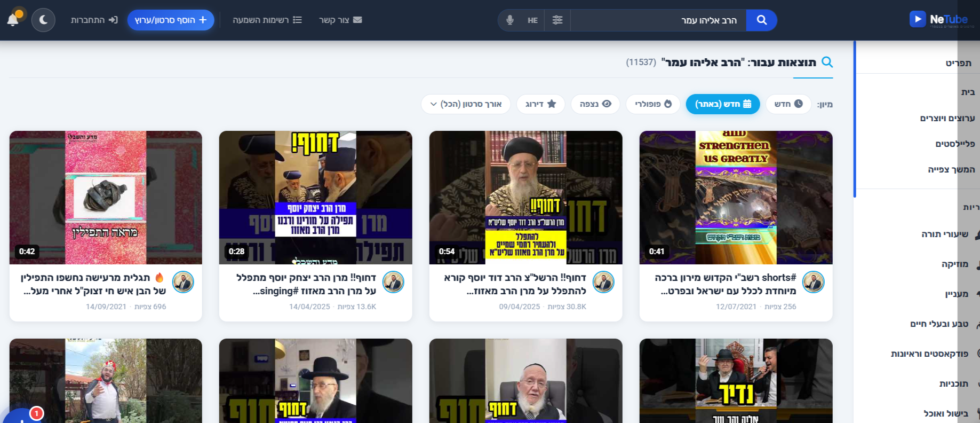The image size is (980, 423).
Task: Open רשימות השמעה playlists
Action: pos(267,20)
